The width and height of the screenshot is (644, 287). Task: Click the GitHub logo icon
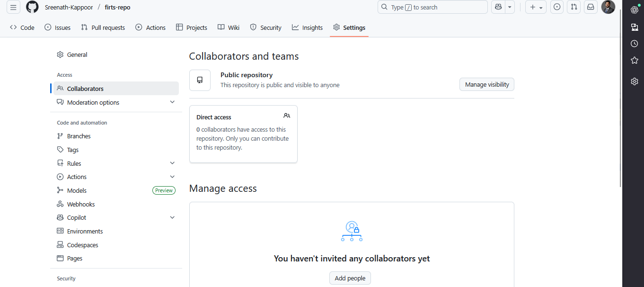point(32,7)
